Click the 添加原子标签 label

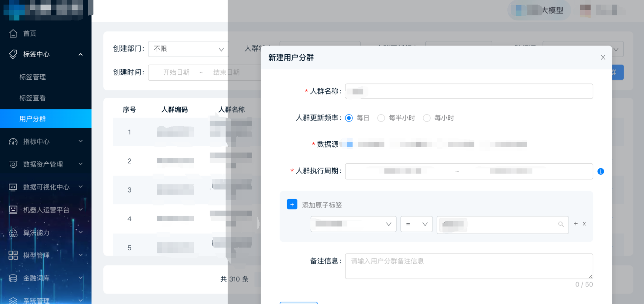(x=322, y=205)
